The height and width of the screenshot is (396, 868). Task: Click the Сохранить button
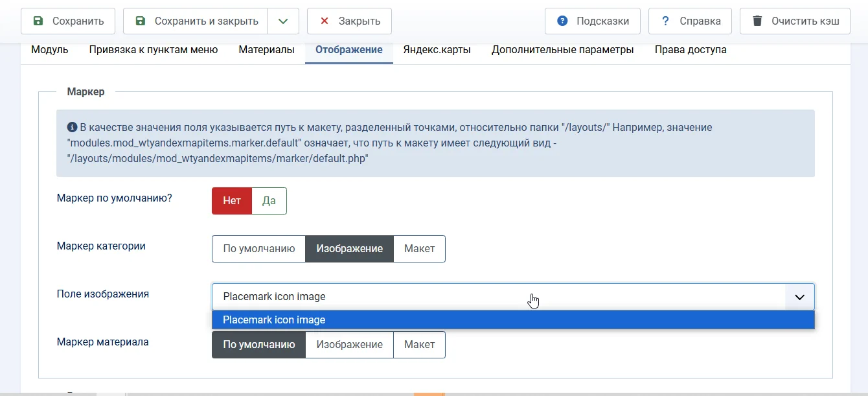[68, 21]
